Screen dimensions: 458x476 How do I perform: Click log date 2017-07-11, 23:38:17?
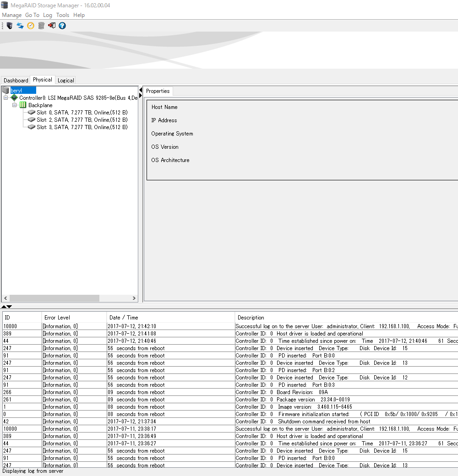tap(132, 429)
